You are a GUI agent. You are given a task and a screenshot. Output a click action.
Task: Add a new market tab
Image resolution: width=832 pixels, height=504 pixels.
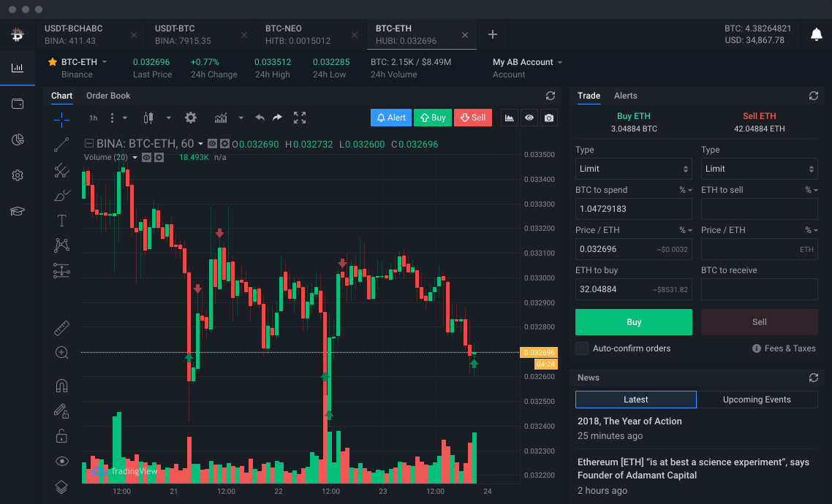point(493,34)
